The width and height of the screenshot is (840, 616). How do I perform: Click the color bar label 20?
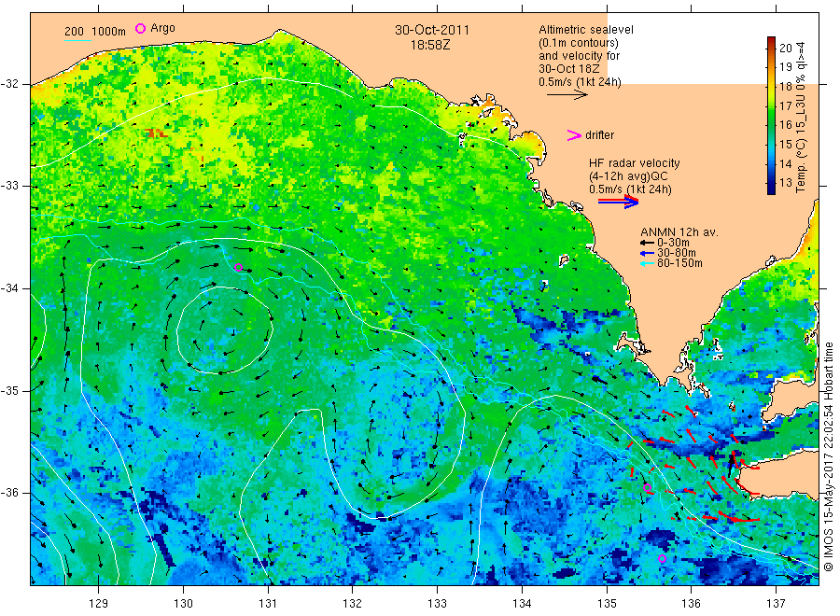785,48
